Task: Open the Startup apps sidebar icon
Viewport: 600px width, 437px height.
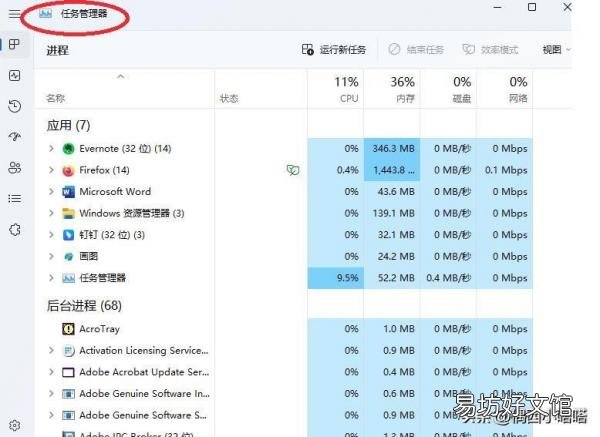Action: tap(15, 137)
